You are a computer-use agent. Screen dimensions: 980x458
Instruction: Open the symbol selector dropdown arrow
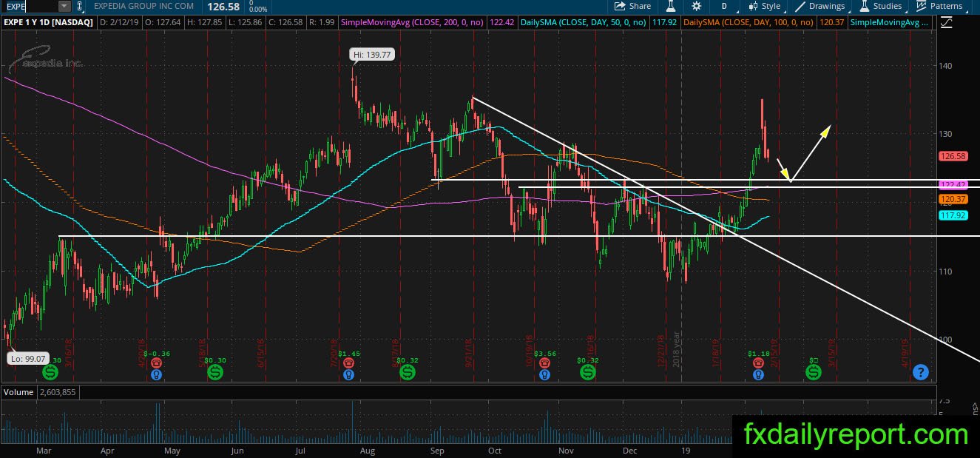tap(64, 6)
